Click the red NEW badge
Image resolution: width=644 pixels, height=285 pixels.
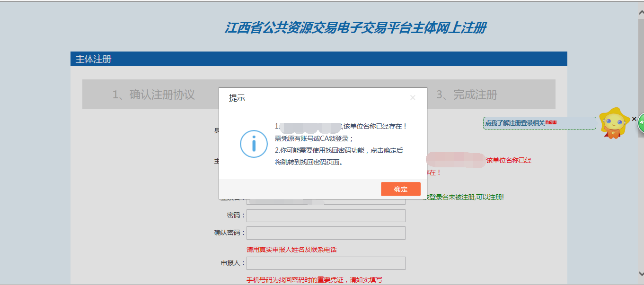pyautogui.click(x=551, y=122)
